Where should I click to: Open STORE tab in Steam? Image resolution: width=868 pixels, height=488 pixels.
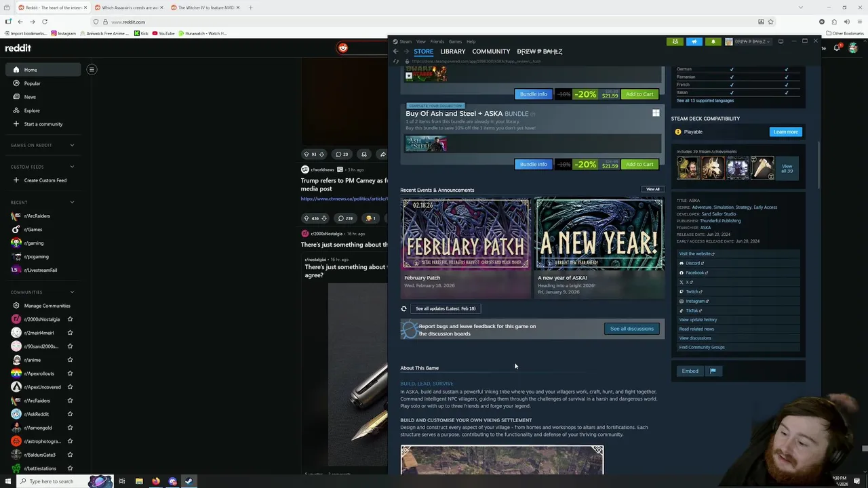[x=423, y=52]
